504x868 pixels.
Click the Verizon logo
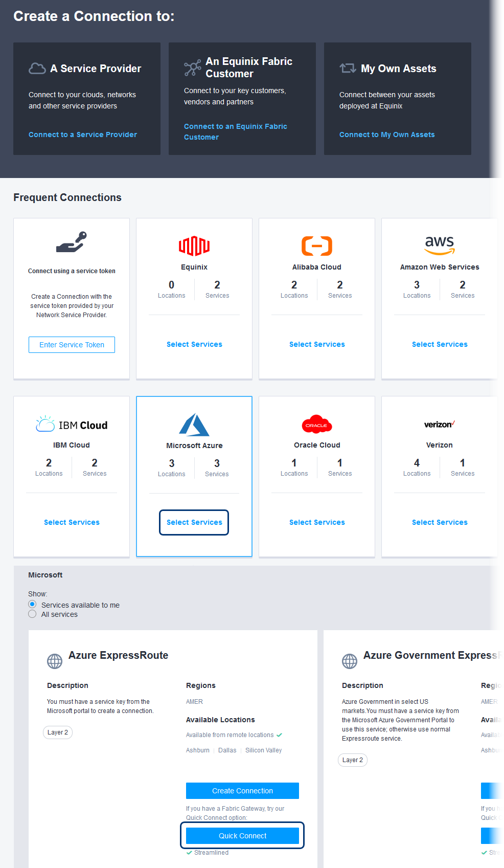pos(440,425)
